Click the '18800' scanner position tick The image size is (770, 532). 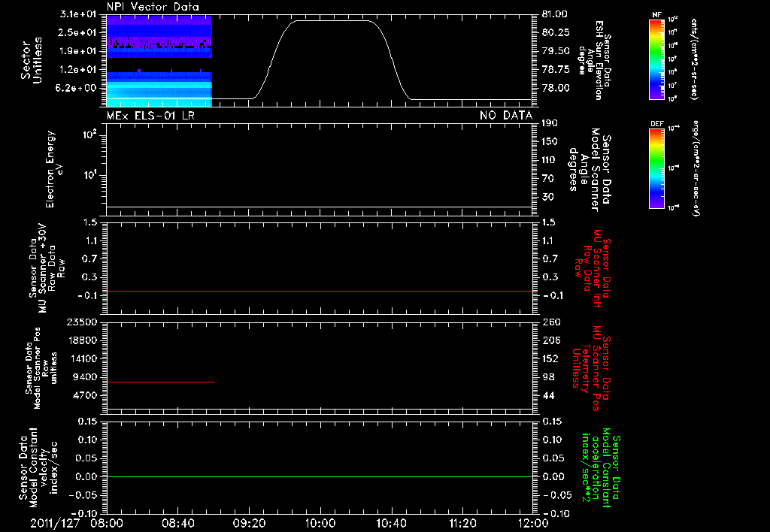point(82,340)
